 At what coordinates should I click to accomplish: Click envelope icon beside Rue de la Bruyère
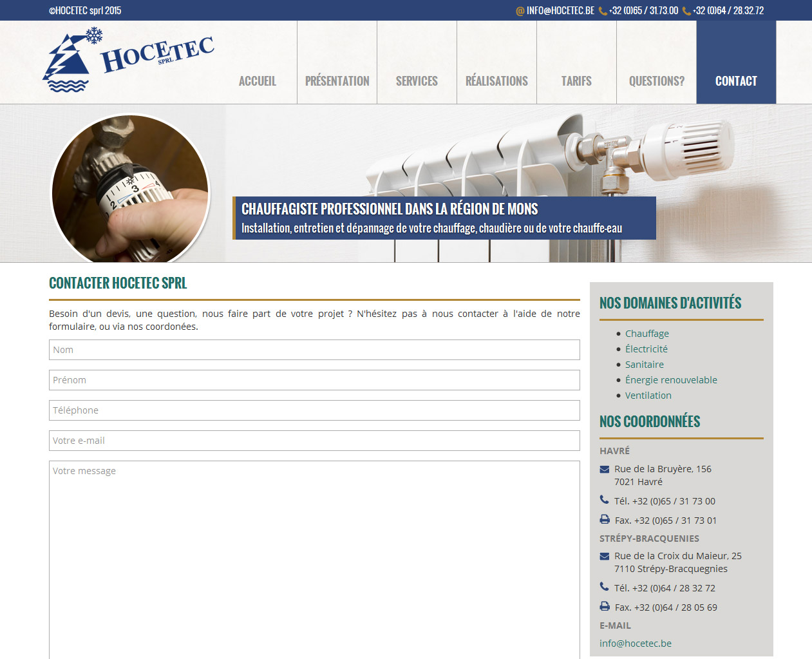pyautogui.click(x=605, y=469)
